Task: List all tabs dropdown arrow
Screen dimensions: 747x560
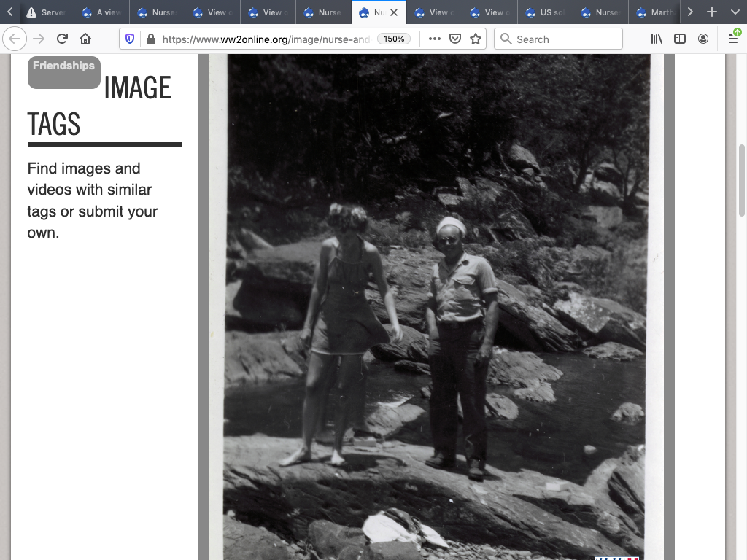Action: point(735,12)
